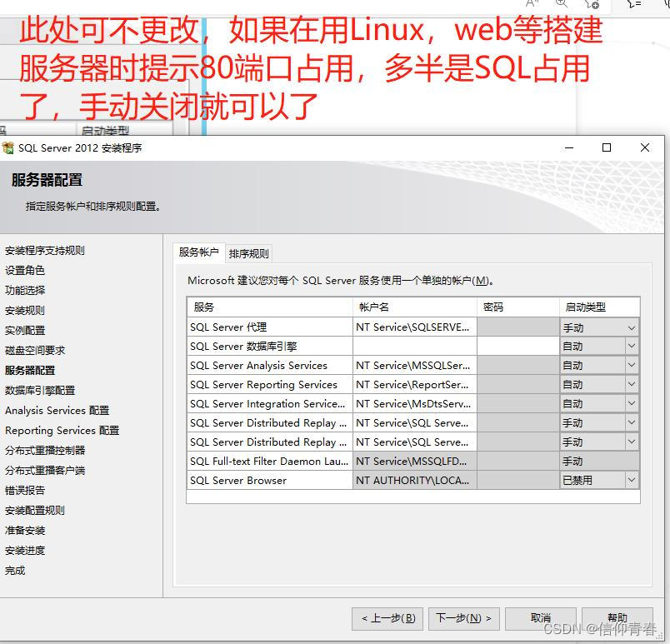Select 实例配置 in the step list
670x644 pixels.
25,331
